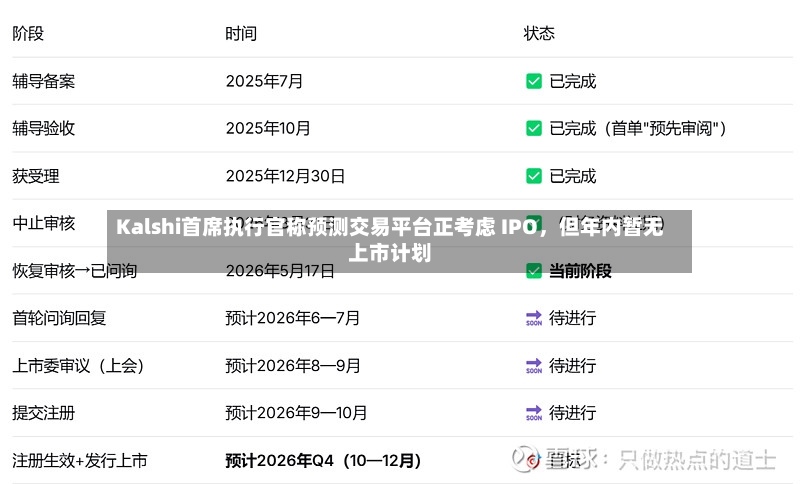Screen dimensions: 800x484
Task: Click the purple SOON arrow in the 上市委审议 row
Action: [x=534, y=366]
